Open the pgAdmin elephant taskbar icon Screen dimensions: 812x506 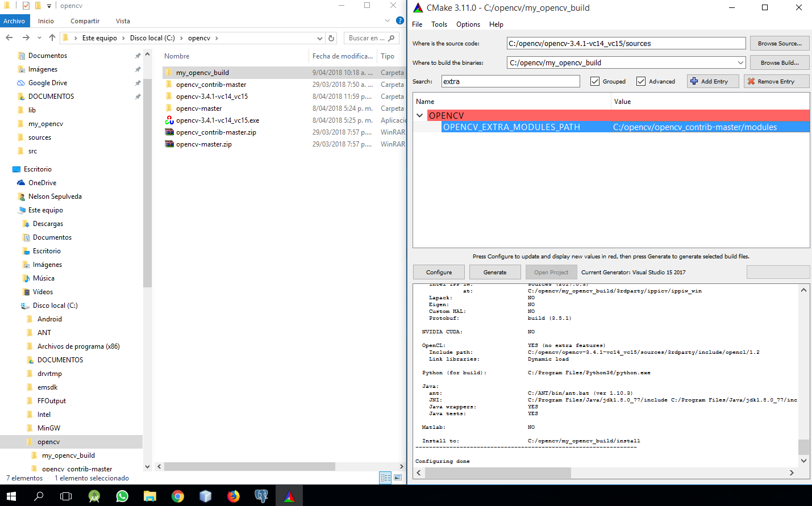[x=261, y=496]
